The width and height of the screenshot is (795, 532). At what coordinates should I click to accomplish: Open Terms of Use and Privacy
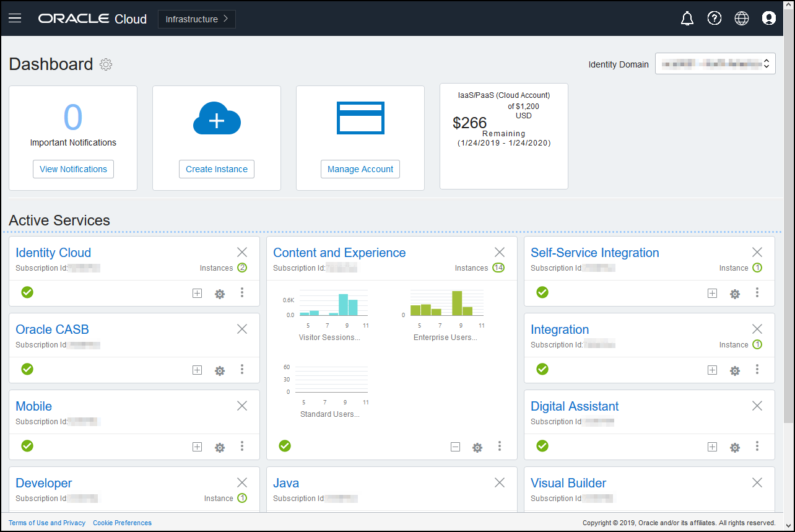click(x=47, y=523)
